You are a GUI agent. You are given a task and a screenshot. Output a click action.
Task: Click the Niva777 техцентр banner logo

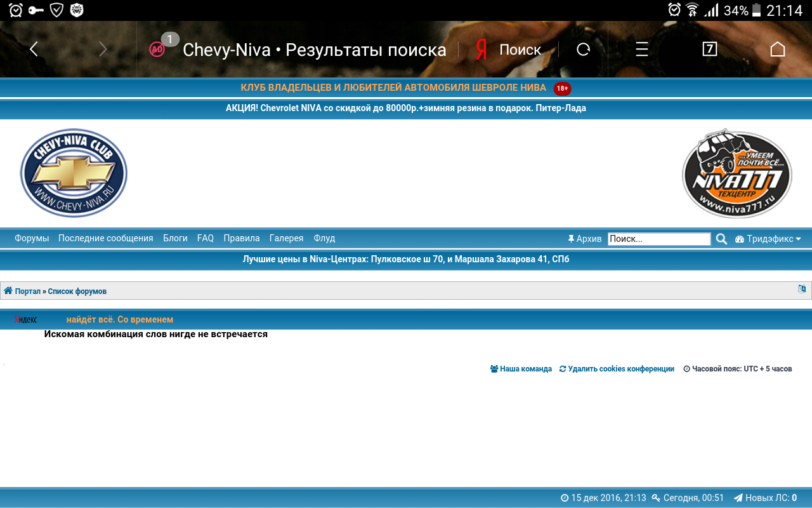click(x=737, y=173)
